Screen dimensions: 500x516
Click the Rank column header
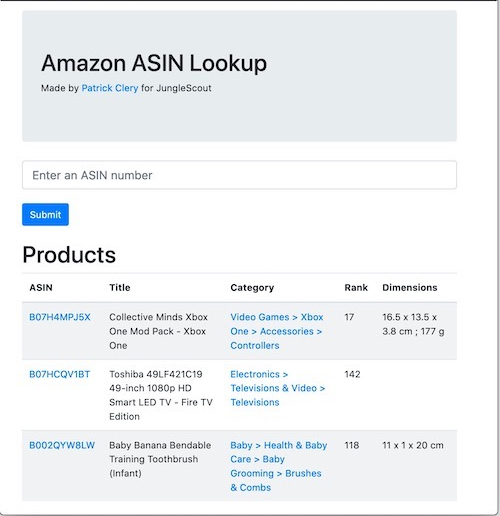356,288
